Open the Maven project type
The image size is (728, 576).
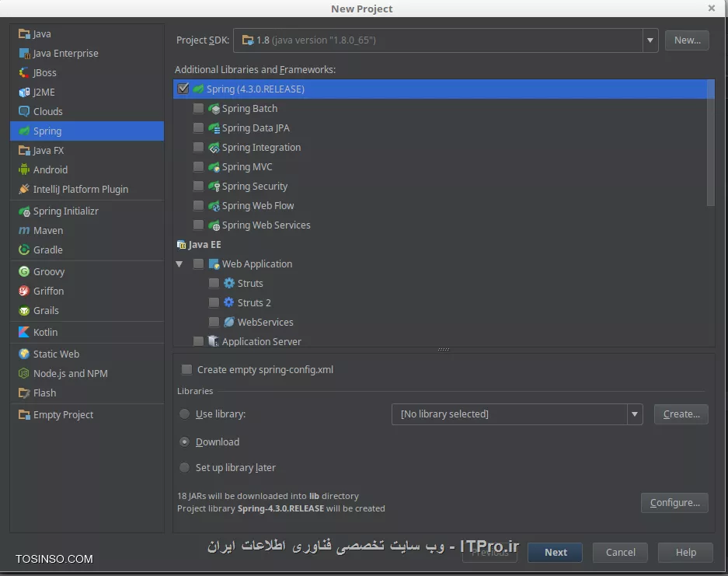(x=26, y=230)
